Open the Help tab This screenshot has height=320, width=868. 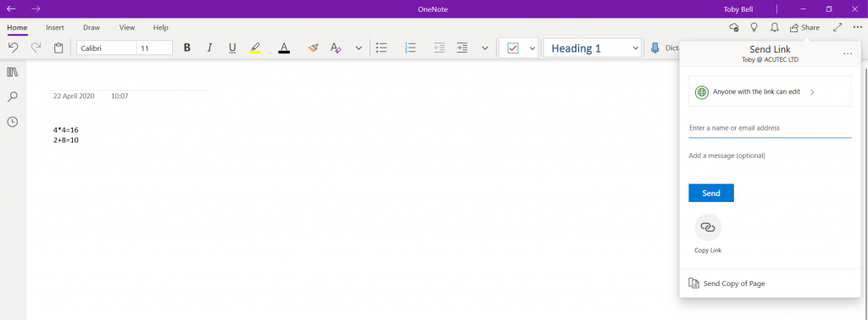(160, 28)
